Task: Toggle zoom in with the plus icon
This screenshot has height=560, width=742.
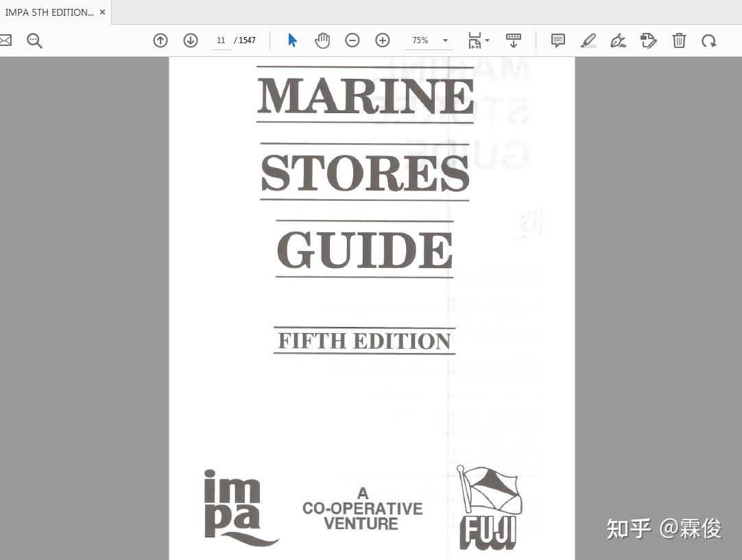Action: click(382, 40)
